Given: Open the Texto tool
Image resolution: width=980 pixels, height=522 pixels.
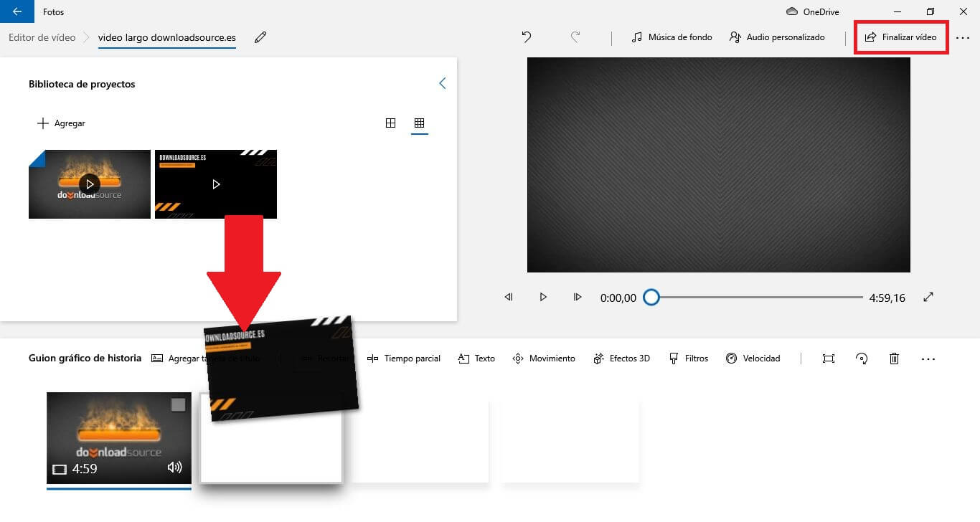Looking at the screenshot, I should [476, 359].
